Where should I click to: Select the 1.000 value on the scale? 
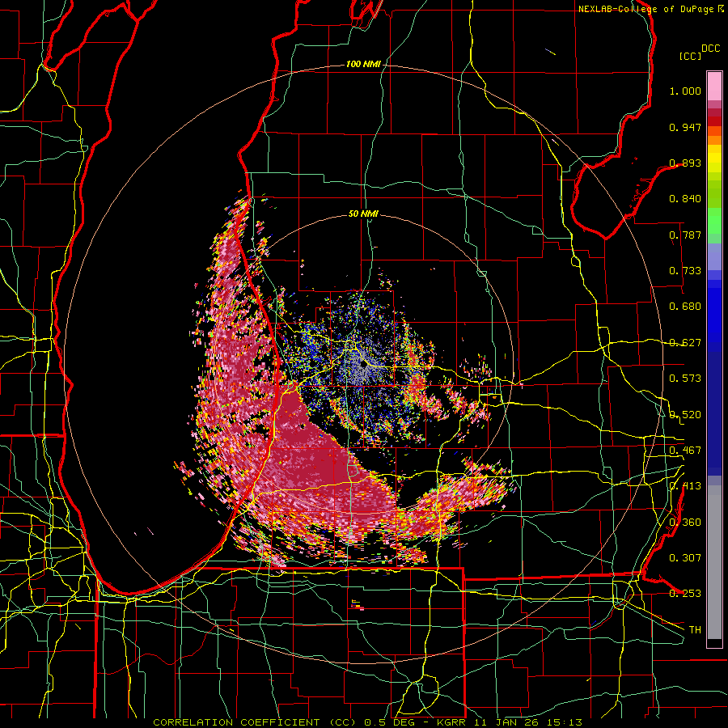pos(685,91)
